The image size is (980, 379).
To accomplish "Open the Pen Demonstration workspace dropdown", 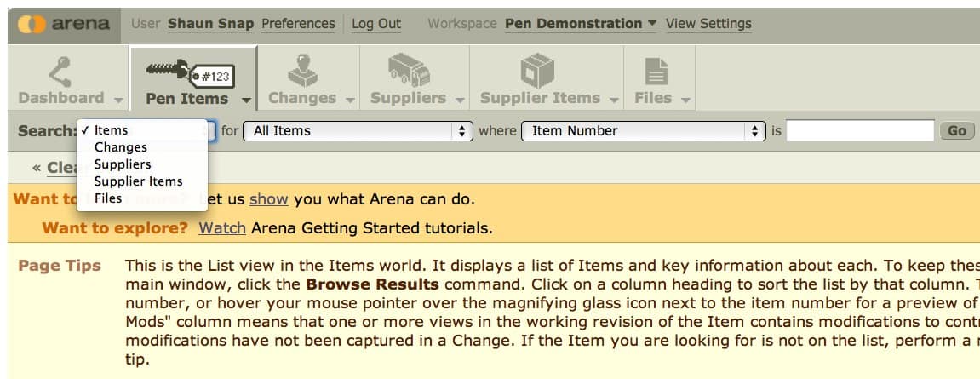I will 581,24.
